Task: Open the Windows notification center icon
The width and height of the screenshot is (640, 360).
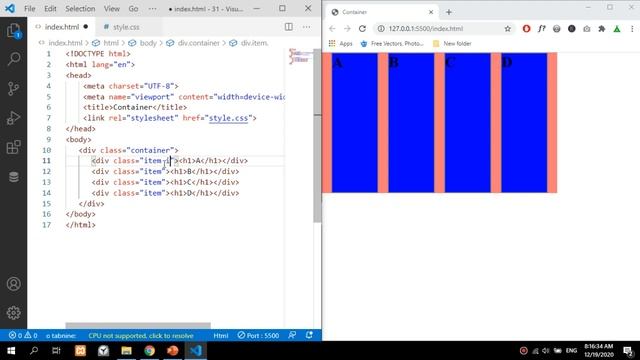Action: [628, 351]
